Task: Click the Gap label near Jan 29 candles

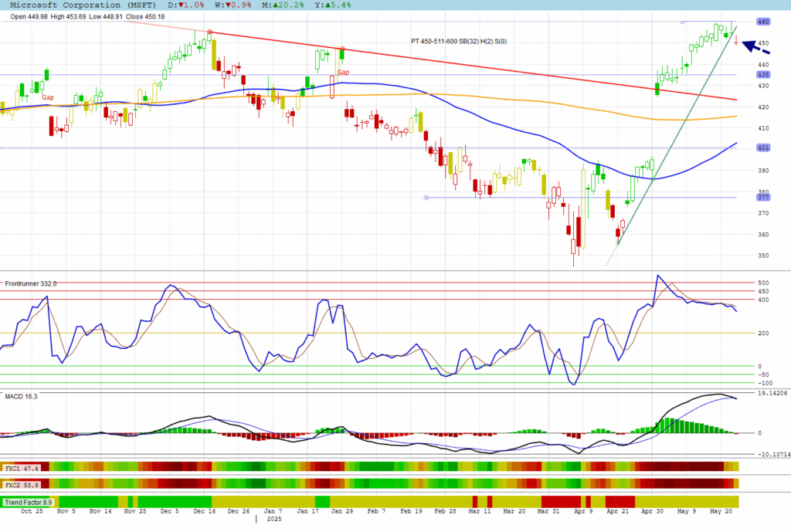Action: coord(343,73)
